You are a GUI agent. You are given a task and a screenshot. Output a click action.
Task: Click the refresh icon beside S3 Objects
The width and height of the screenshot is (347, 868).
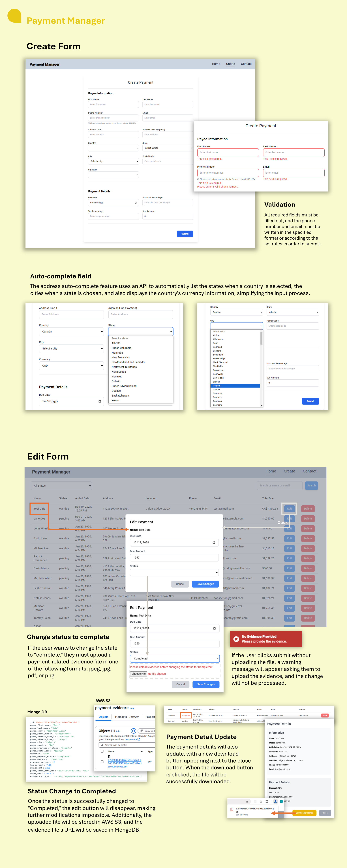[x=133, y=731]
